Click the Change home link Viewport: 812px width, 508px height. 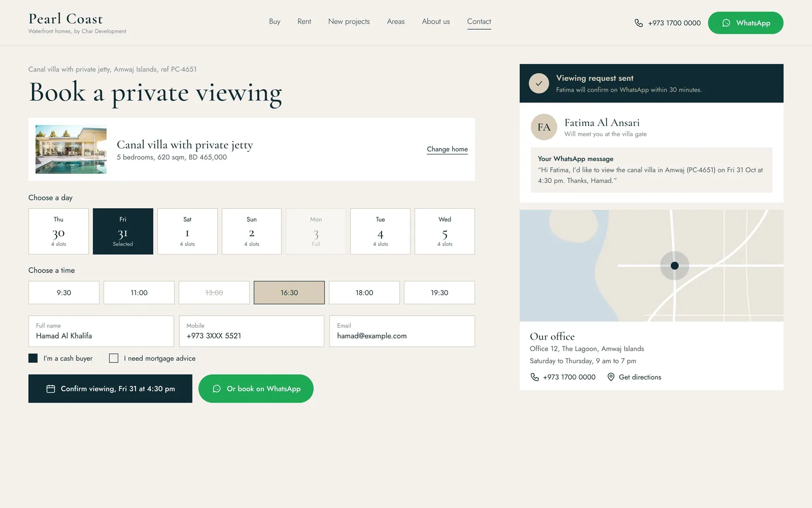447,149
